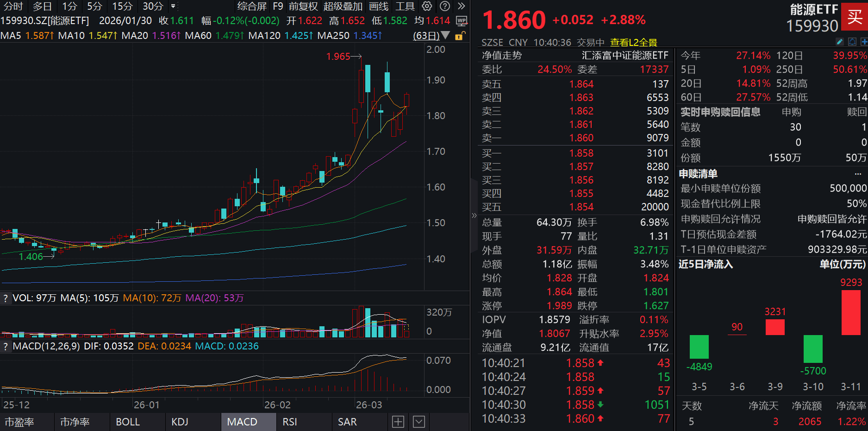Click the plus icon to add an indicator tab
868x431 pixels.
point(398,421)
